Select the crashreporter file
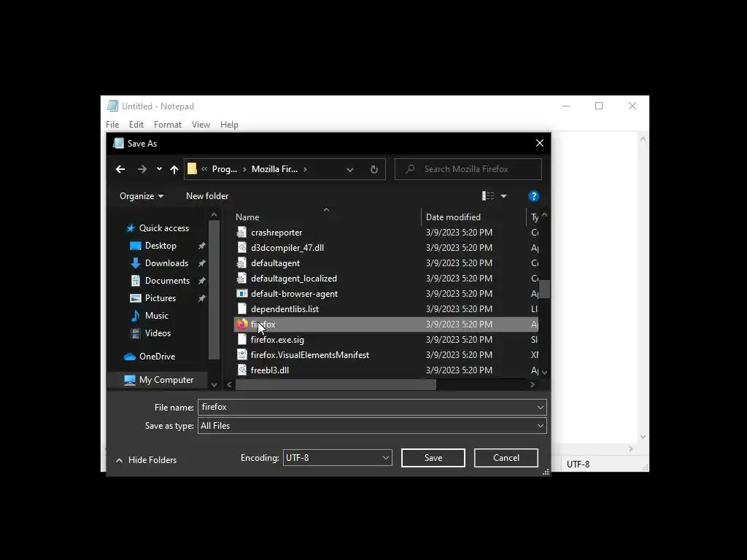The width and height of the screenshot is (747, 560). click(x=387, y=233)
